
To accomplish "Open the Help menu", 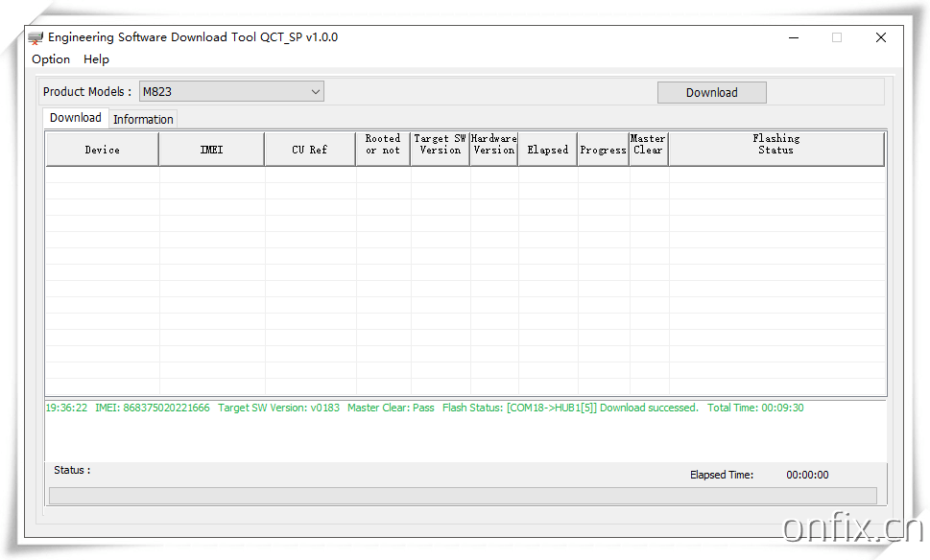I will pyautogui.click(x=96, y=59).
